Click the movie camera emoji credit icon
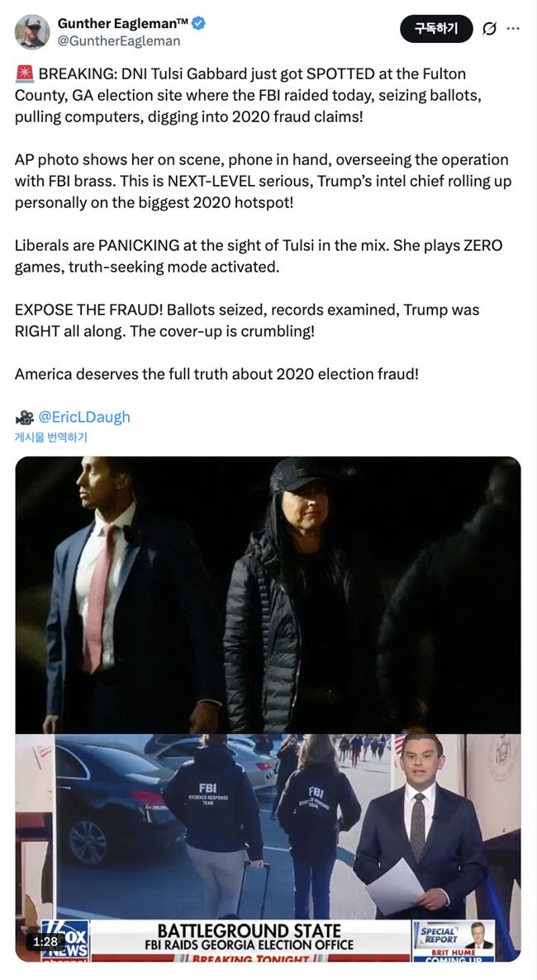537x980 pixels. [x=25, y=417]
